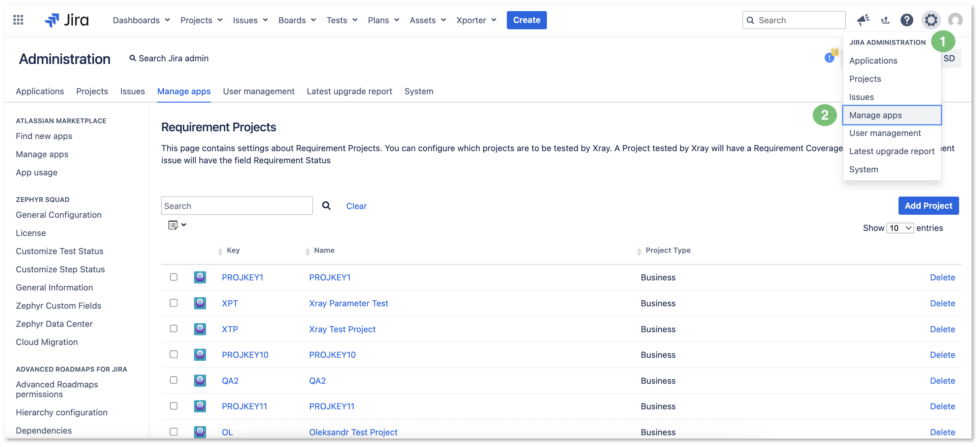980x447 pixels.
Task: Click the PROJKEY11 project avatar icon
Action: [200, 406]
